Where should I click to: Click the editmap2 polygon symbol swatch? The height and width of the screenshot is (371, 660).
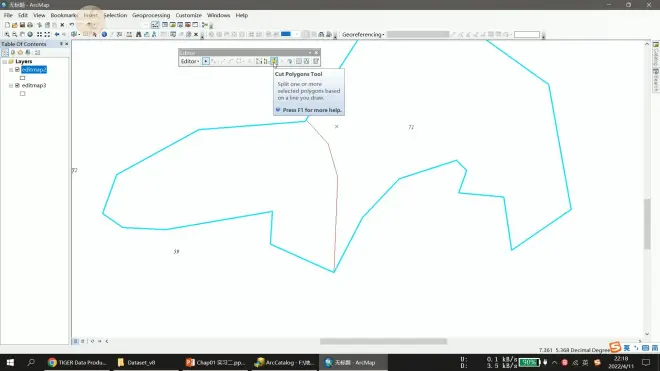(22, 78)
